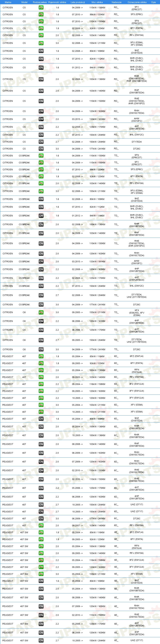
Task: Click petrol fuel icon in Citroen C6 XFX row
Action: (41, 313)
